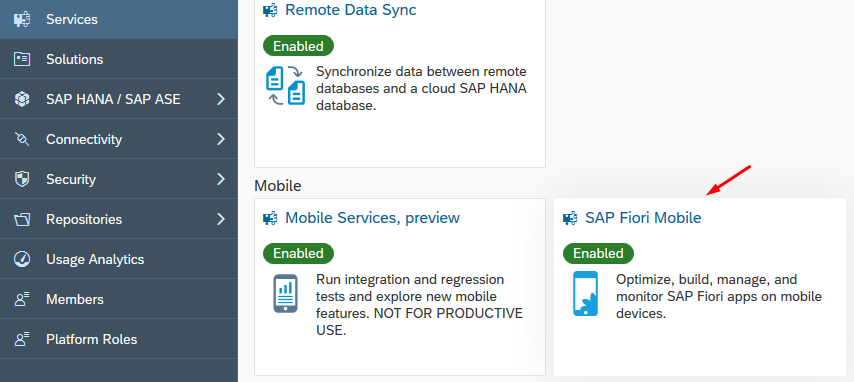Open the Remote Data Sync link

click(351, 10)
